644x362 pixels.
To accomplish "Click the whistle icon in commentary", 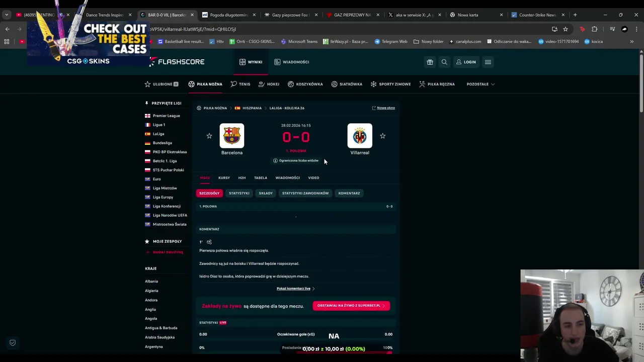I will (x=209, y=242).
